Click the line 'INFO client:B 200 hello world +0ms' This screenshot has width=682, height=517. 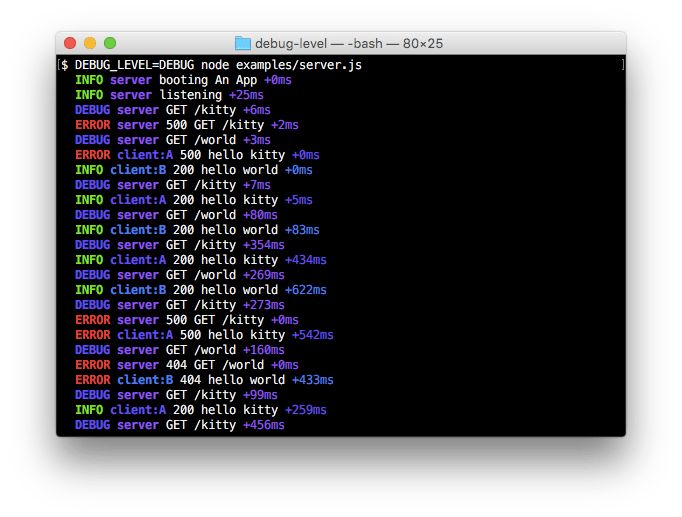pyautogui.click(x=194, y=170)
